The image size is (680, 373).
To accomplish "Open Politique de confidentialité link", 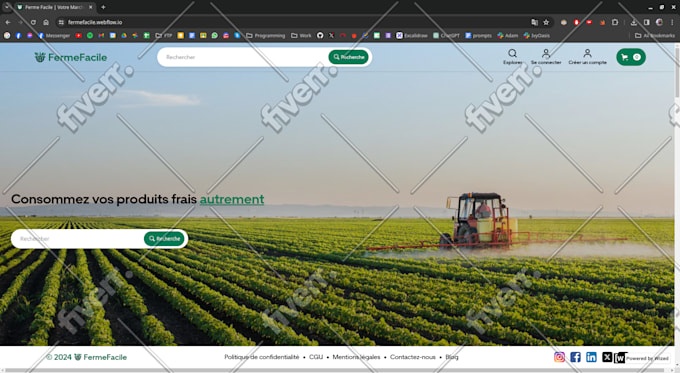I will click(x=262, y=357).
